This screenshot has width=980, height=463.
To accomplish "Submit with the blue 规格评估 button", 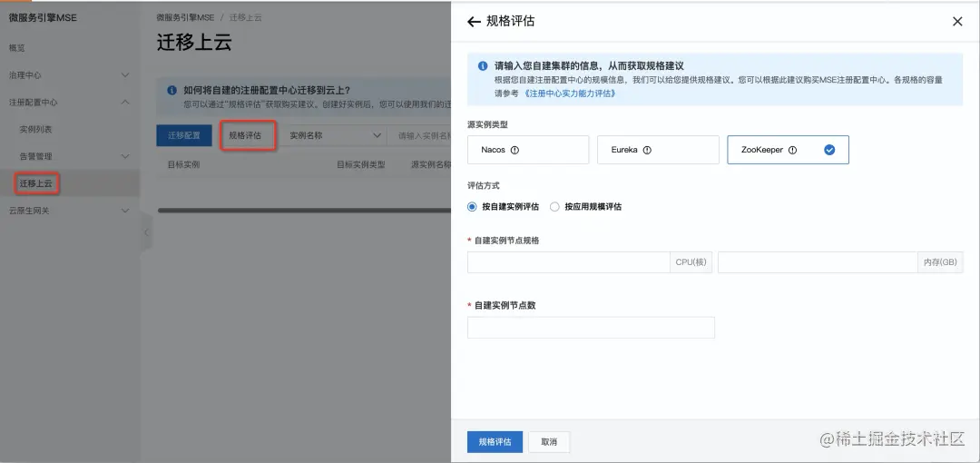I will point(495,442).
